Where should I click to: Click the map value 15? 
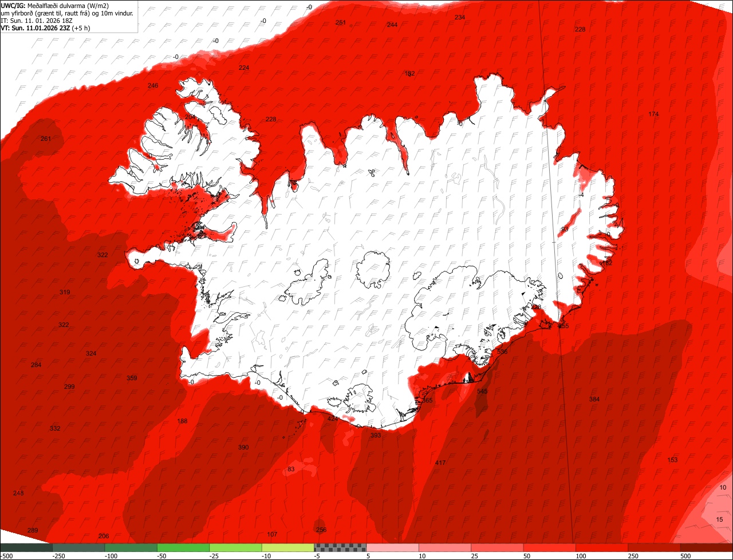(720, 519)
